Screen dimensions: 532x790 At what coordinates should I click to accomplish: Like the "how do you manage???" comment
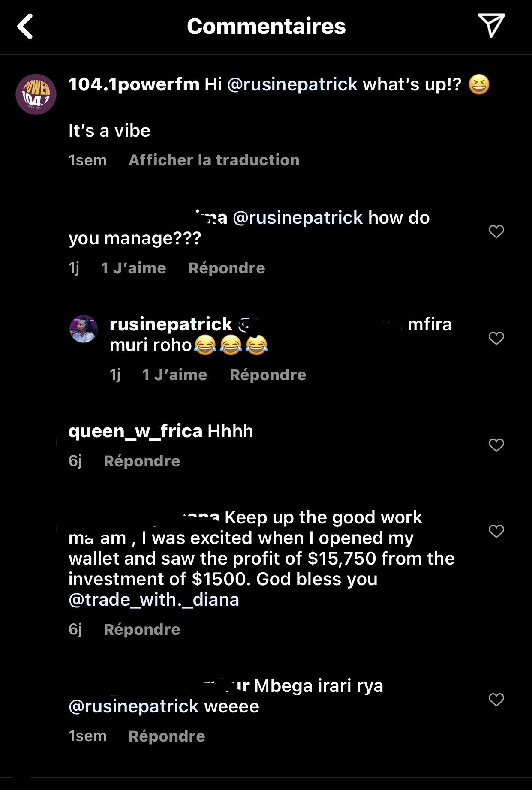click(496, 231)
